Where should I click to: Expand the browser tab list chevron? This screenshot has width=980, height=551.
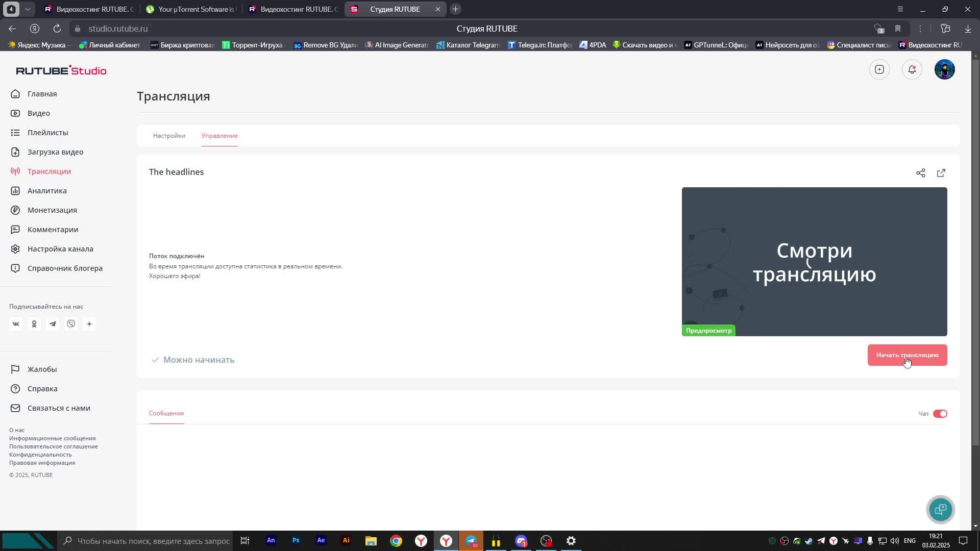28,9
